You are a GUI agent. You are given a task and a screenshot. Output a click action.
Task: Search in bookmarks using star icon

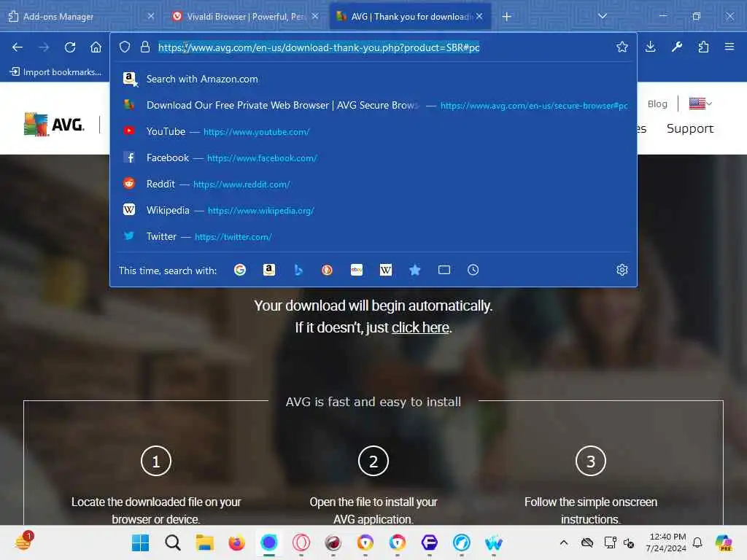[415, 270]
